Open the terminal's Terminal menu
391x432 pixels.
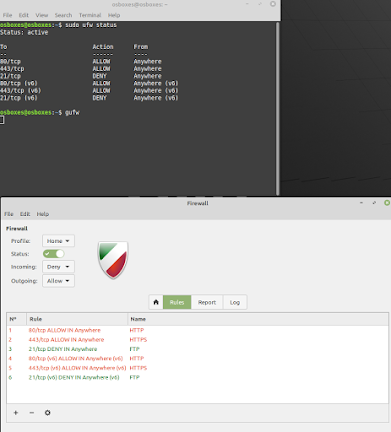[90, 15]
